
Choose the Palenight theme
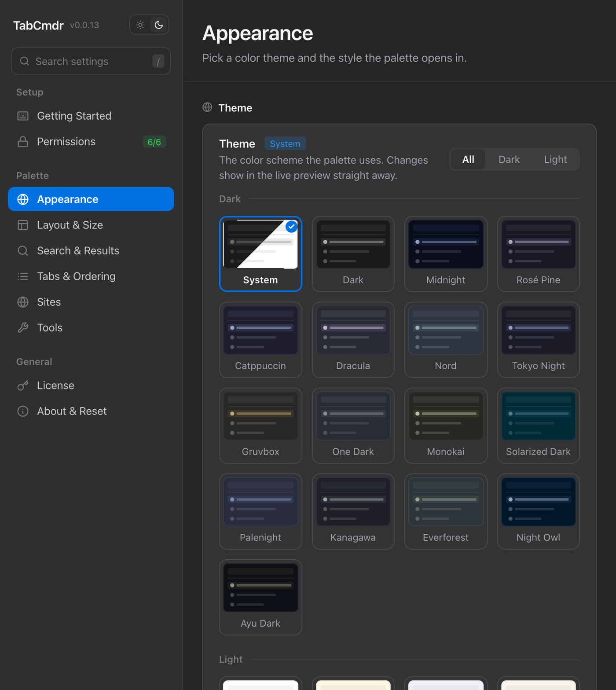[x=260, y=511]
